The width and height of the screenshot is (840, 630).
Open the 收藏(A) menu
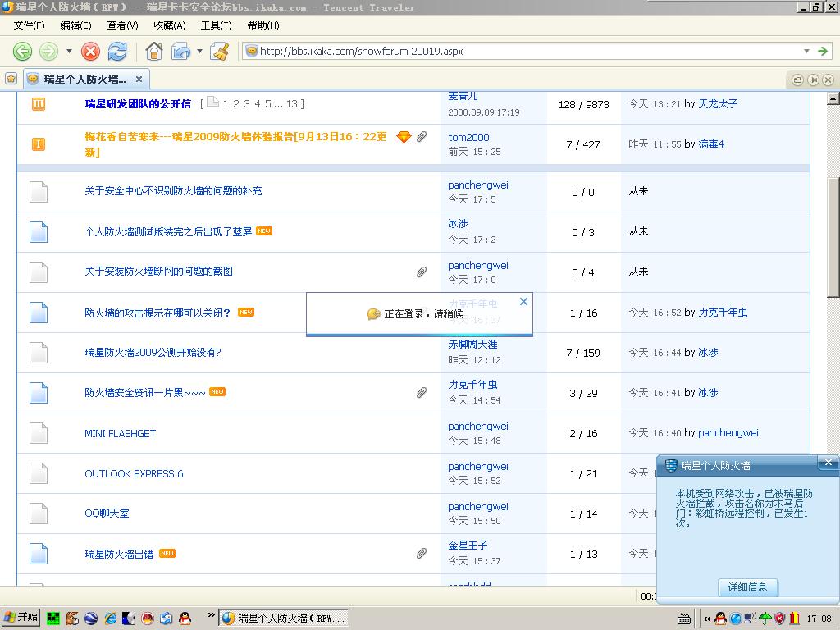[x=170, y=25]
